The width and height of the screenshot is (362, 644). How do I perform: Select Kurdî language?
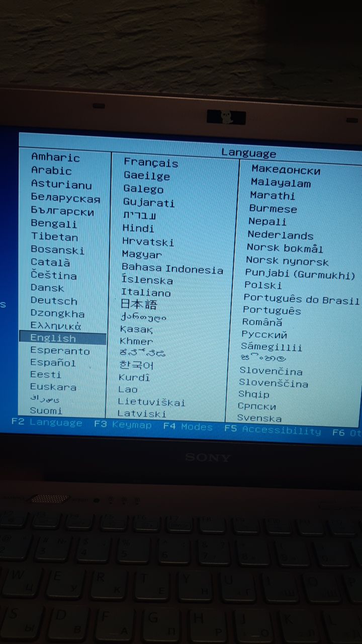(x=134, y=377)
